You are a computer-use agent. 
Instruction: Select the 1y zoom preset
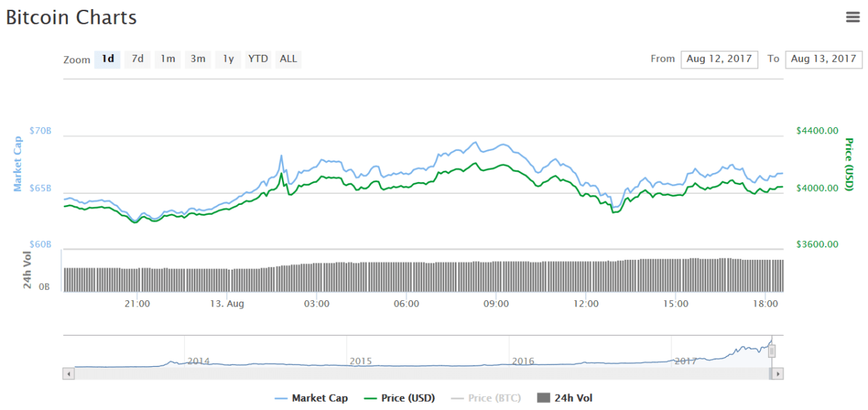(x=228, y=59)
